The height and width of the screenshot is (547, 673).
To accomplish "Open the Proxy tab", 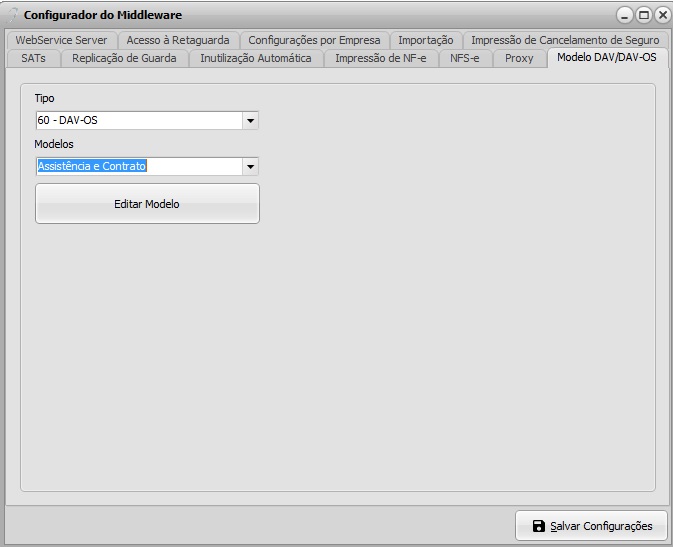I will 519,58.
